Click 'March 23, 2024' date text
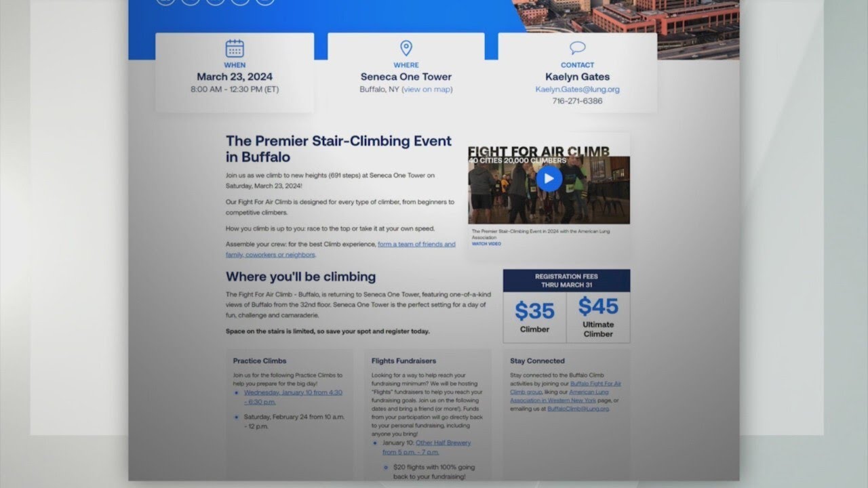This screenshot has height=488, width=868. click(x=235, y=77)
